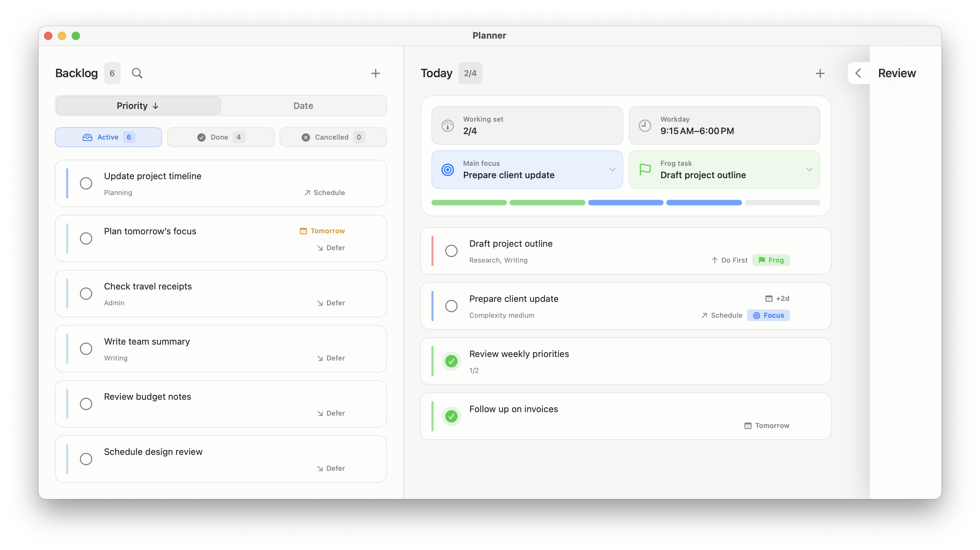Image resolution: width=980 pixels, height=550 pixels.
Task: Tick the Review budget notes circle
Action: [86, 404]
